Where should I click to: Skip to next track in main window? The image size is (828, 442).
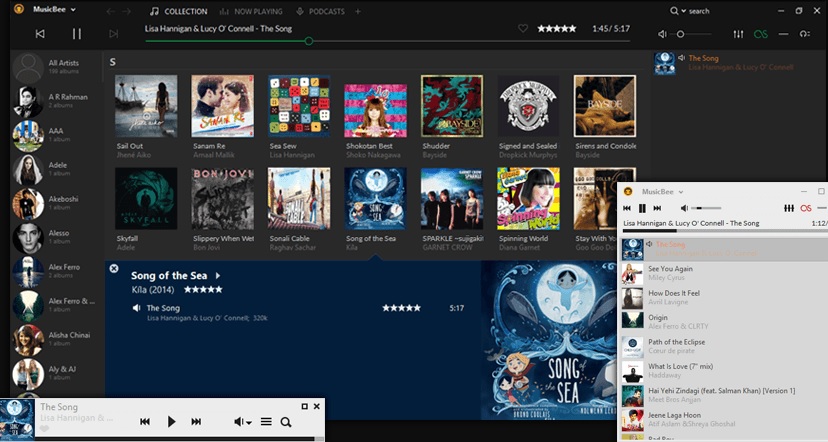point(114,34)
